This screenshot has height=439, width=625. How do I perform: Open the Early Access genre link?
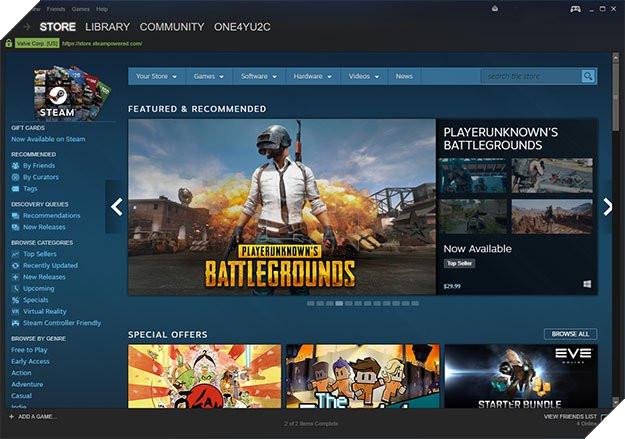coord(30,361)
